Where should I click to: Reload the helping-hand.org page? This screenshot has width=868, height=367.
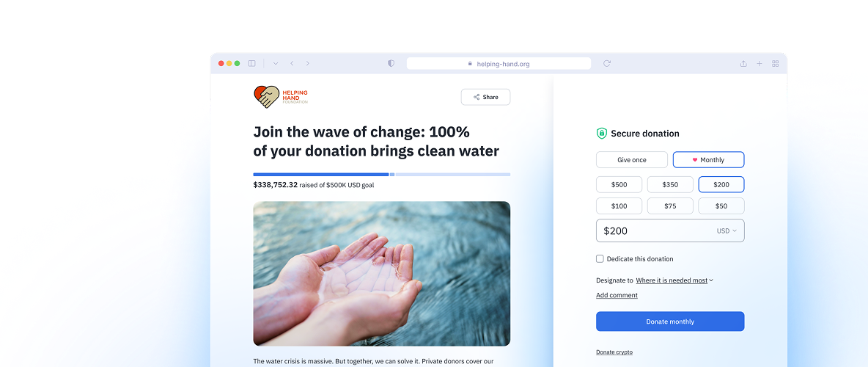[x=607, y=64]
